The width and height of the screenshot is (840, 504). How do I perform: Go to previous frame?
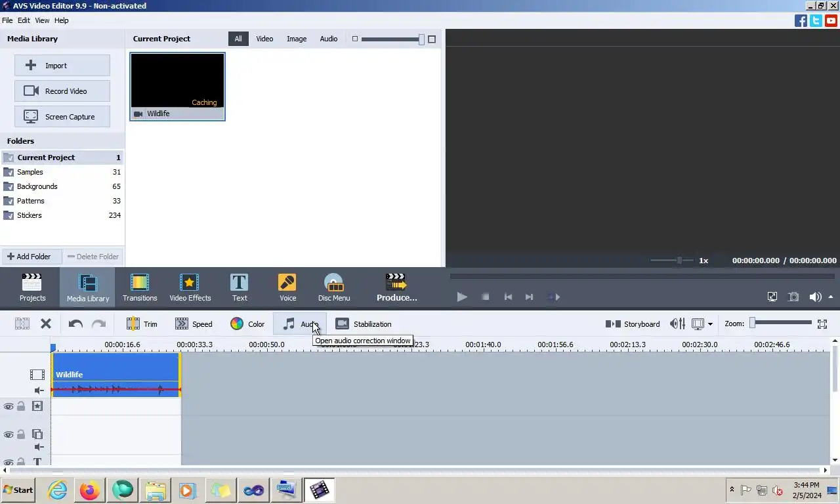508,297
